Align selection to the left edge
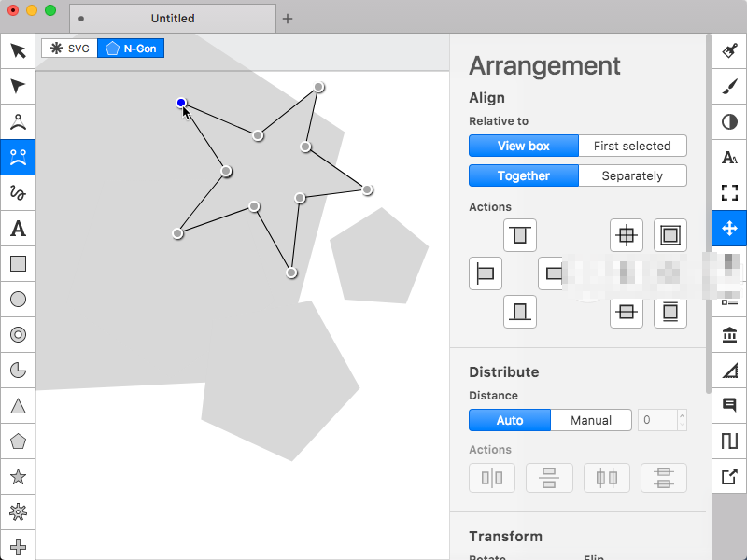This screenshot has height=560, width=747. (x=486, y=273)
